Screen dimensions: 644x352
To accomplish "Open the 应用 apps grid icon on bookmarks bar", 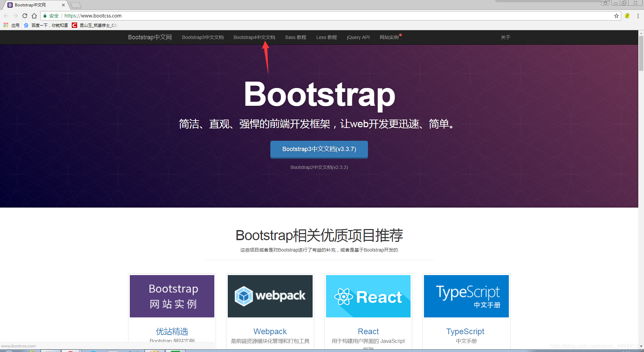I will 5,25.
